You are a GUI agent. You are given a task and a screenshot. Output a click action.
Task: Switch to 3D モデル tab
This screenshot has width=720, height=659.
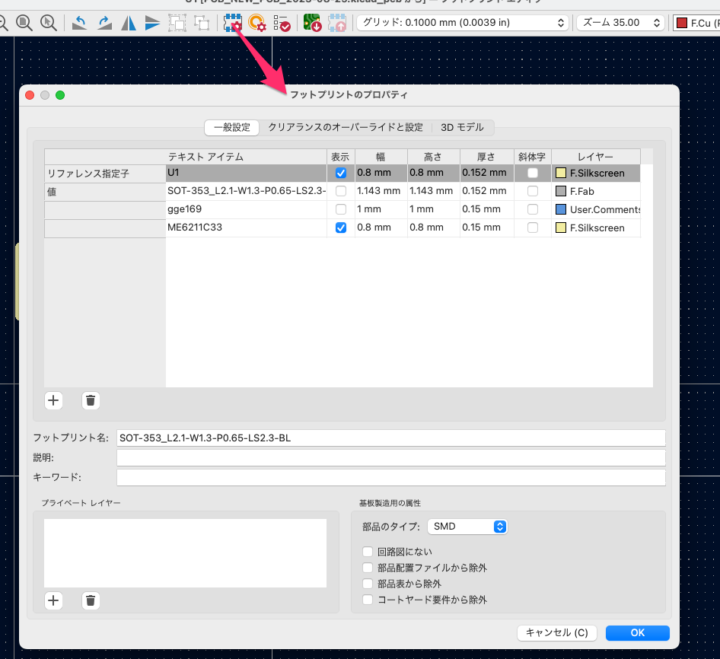pyautogui.click(x=462, y=127)
